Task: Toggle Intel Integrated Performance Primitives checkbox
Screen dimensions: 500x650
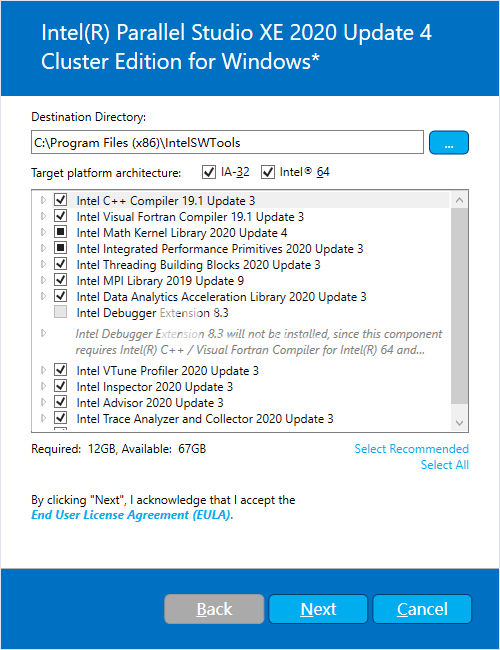Action: pyautogui.click(x=61, y=248)
